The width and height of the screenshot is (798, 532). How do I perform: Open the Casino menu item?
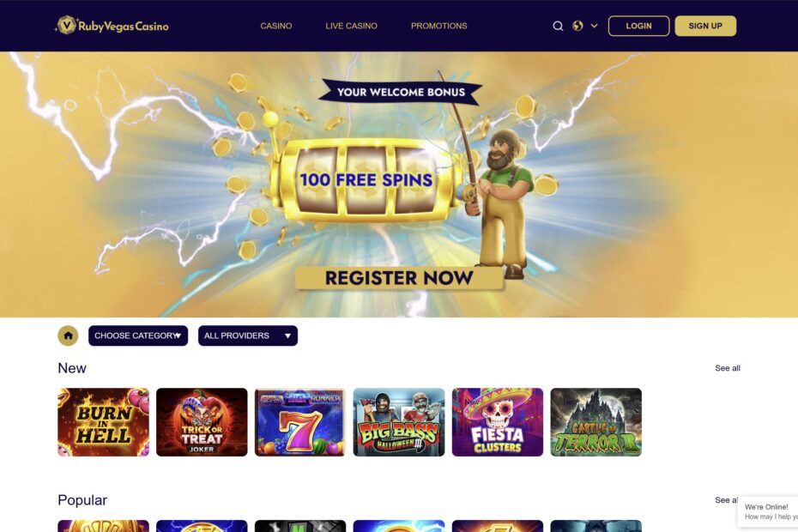coord(276,26)
